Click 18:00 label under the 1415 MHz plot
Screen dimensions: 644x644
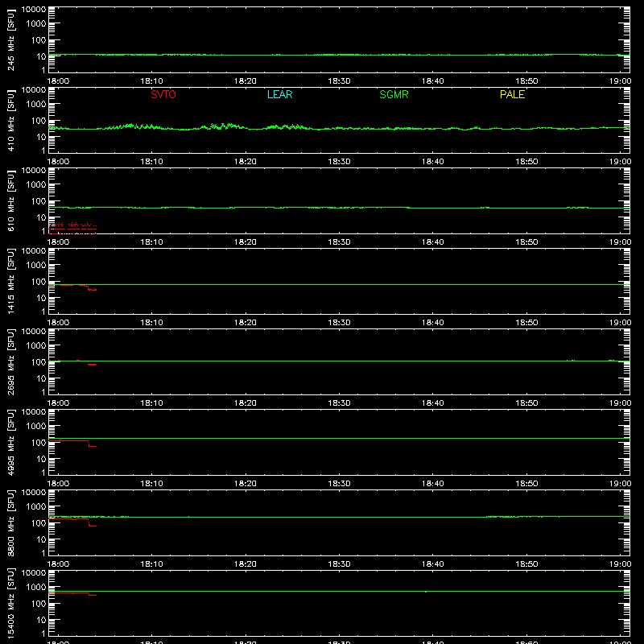58,323
